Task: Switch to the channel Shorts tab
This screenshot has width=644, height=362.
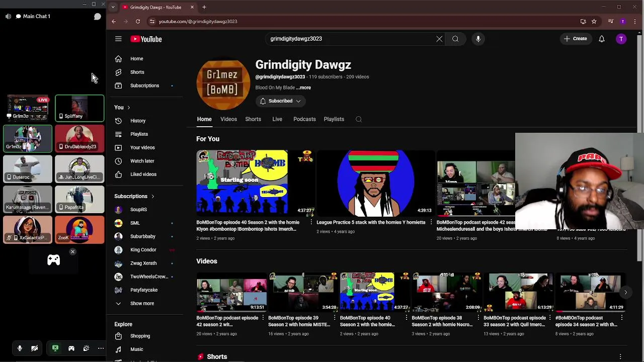Action: pos(253,119)
